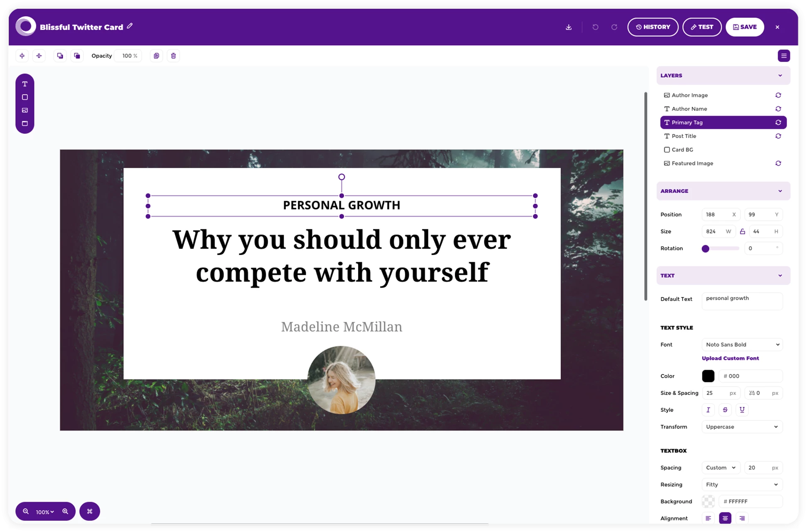Edit the template name with pencil icon

tap(130, 26)
